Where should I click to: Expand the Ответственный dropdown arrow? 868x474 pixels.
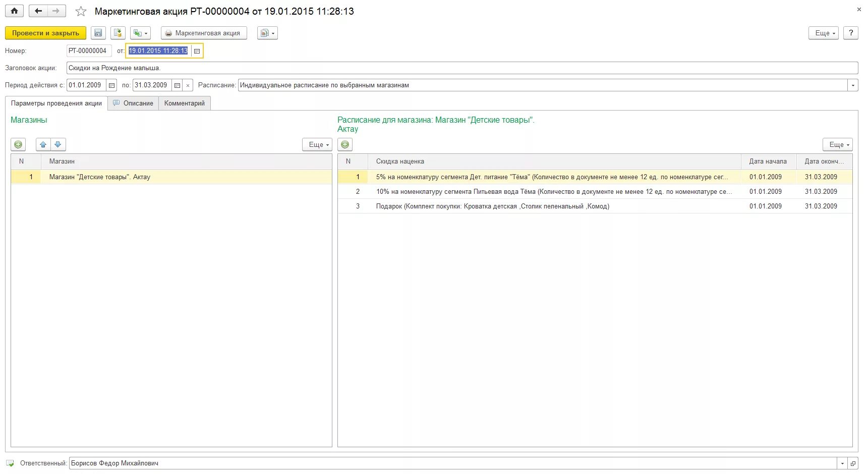click(842, 463)
